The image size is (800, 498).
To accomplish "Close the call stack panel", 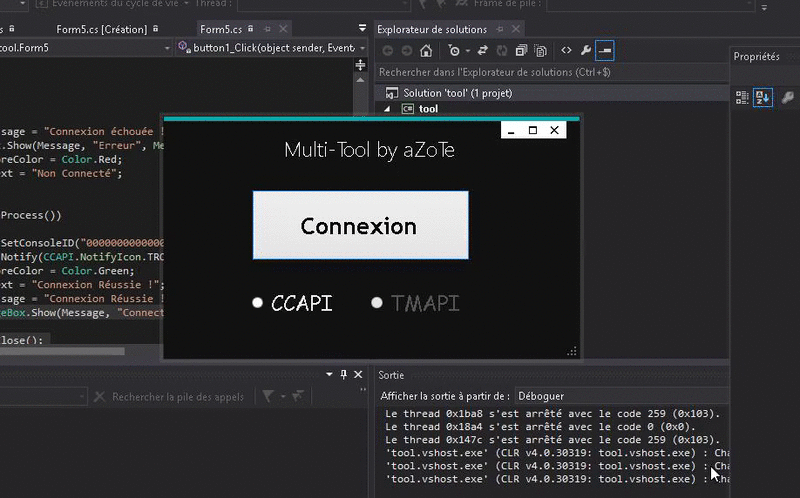I will click(358, 375).
